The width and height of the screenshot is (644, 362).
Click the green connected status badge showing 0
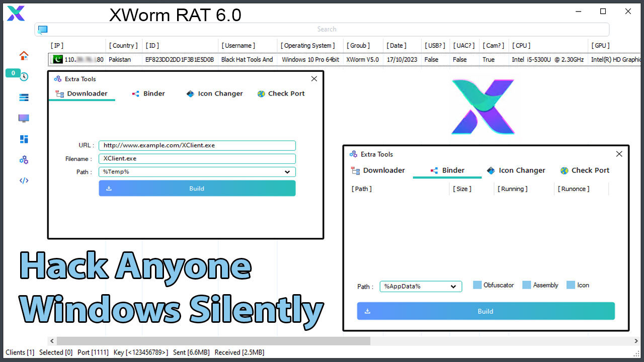[x=13, y=73]
